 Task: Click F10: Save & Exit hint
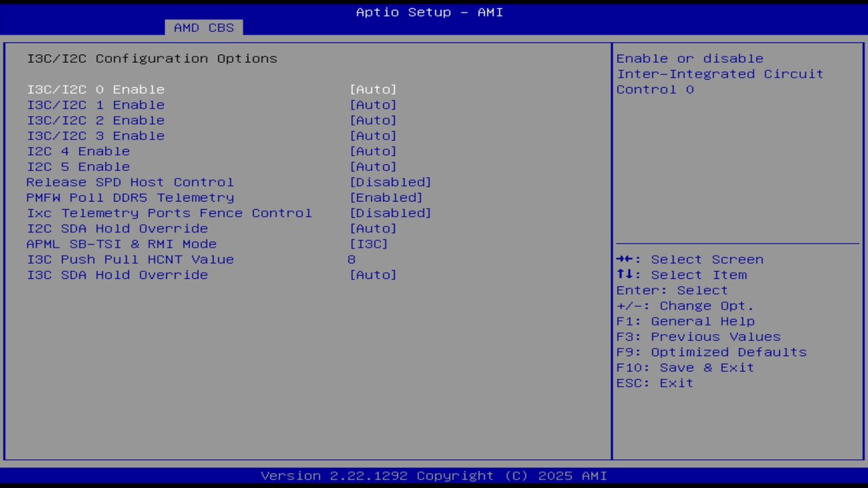coord(686,367)
